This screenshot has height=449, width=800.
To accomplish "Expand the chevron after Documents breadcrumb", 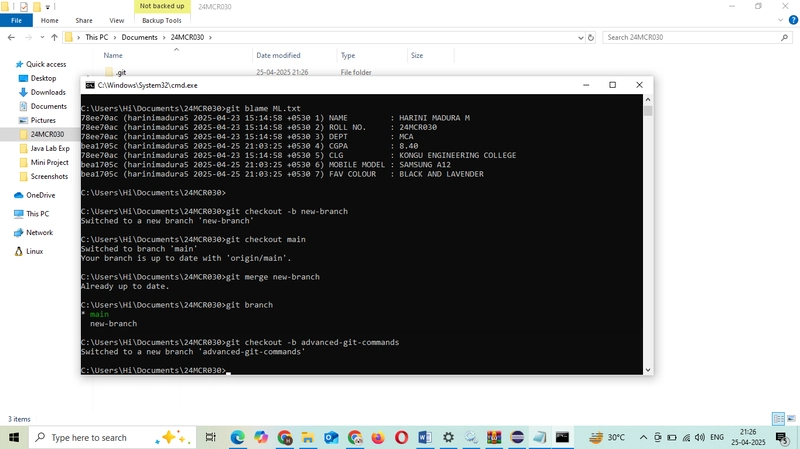I will tap(164, 37).
